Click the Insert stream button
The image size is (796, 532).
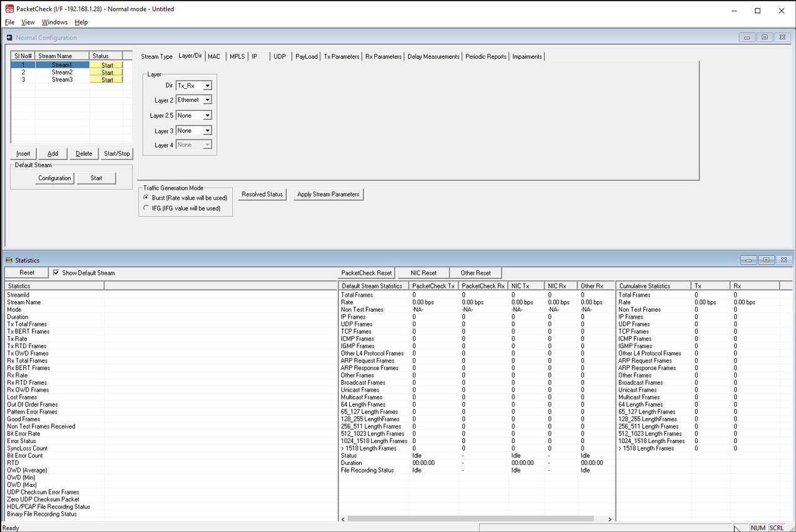click(23, 153)
